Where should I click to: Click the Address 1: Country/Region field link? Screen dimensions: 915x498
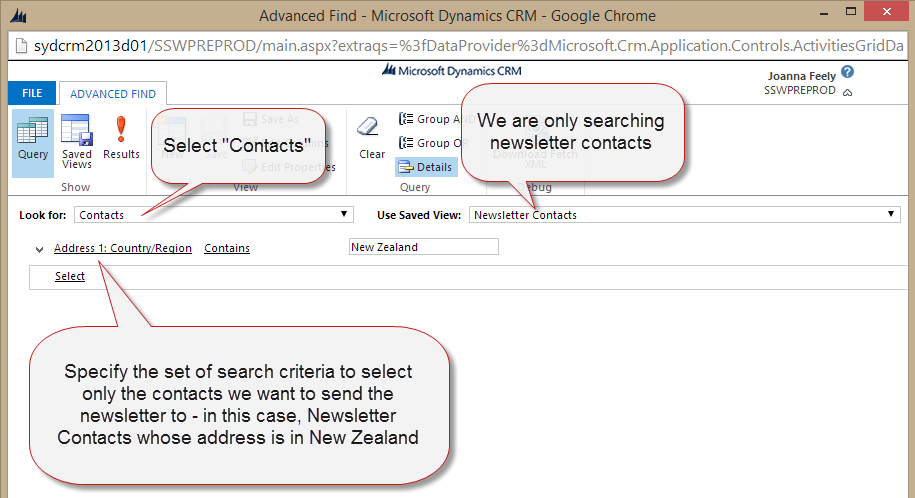123,248
